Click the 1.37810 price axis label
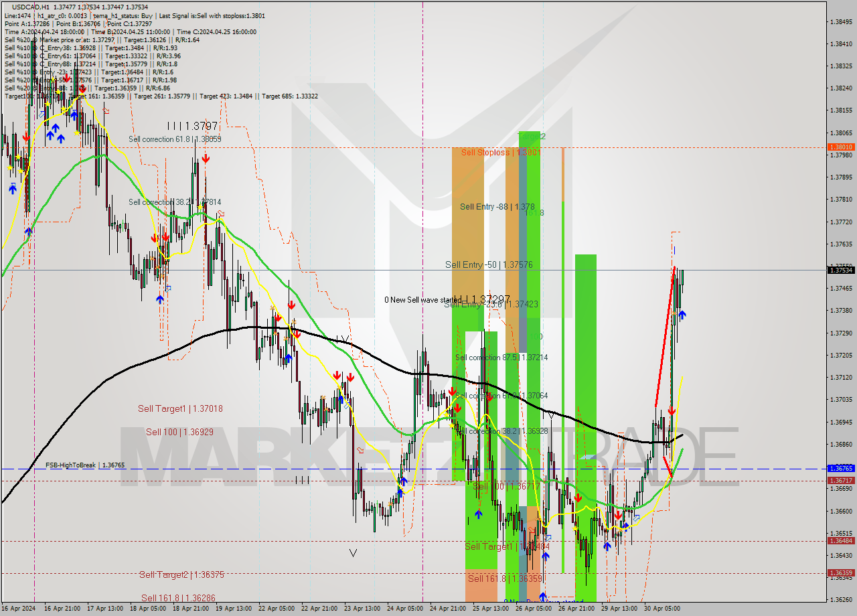The height and width of the screenshot is (616, 857). [841, 200]
